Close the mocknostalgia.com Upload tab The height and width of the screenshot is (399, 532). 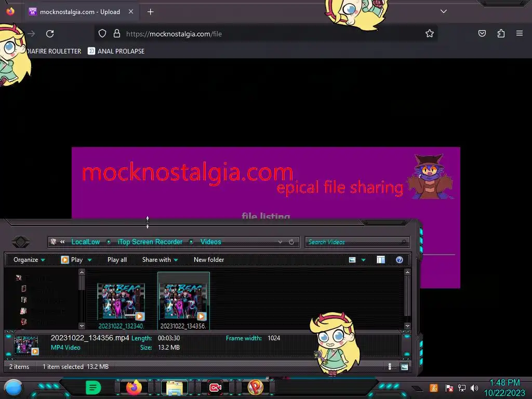click(130, 11)
